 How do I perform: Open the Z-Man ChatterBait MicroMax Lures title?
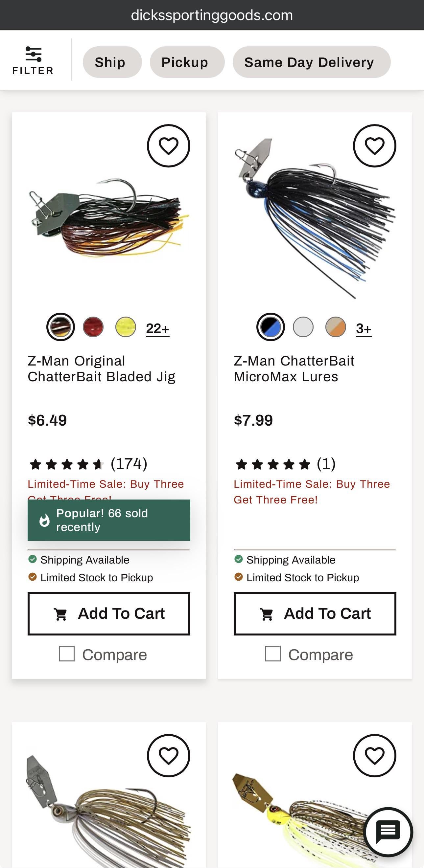pyautogui.click(x=294, y=368)
